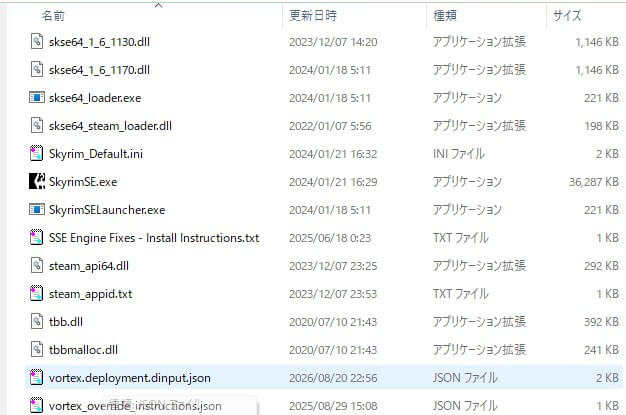Sort by the 種類 column header
The height and width of the screenshot is (415, 626).
click(x=445, y=16)
